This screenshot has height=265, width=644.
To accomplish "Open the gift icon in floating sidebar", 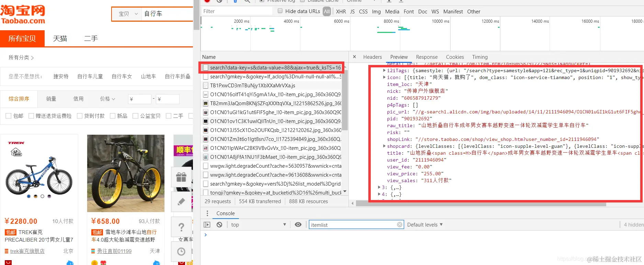I will click(181, 177).
